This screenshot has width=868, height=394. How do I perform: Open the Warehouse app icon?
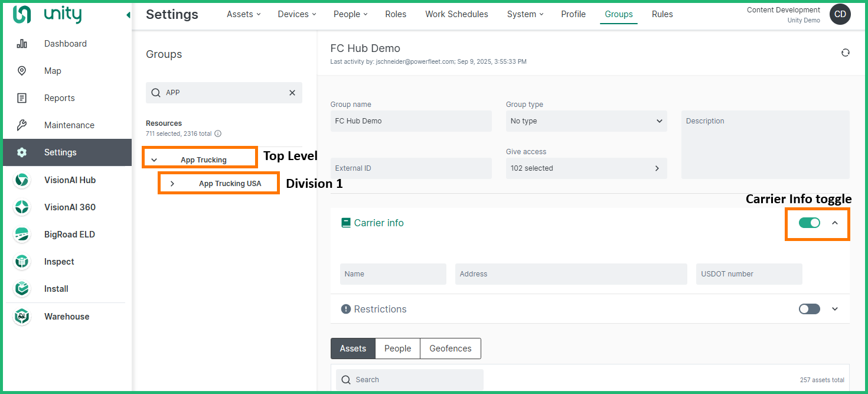22,317
